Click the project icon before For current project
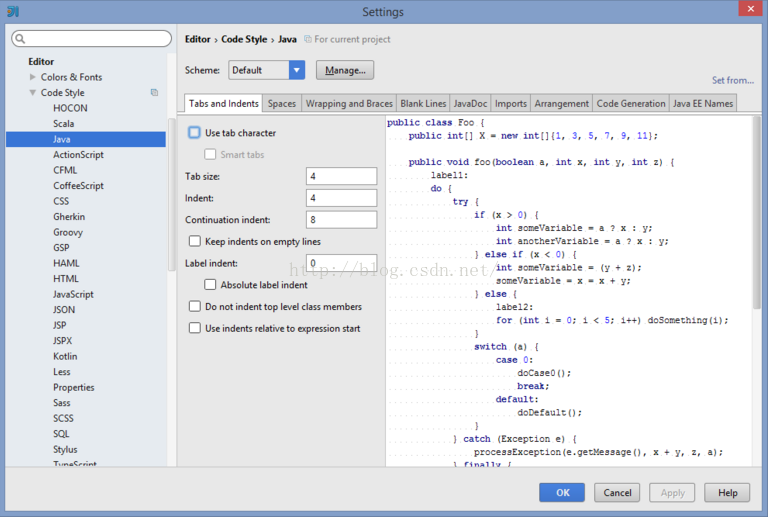The image size is (769, 518). pos(308,39)
